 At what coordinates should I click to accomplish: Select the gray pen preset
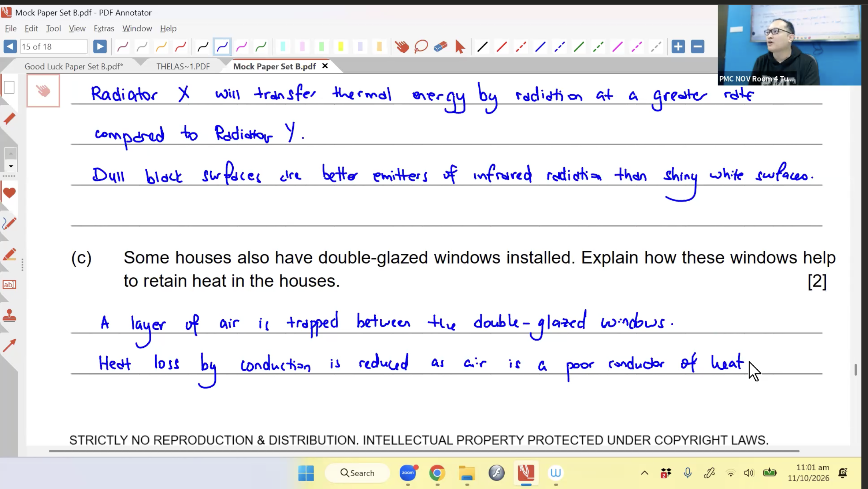pyautogui.click(x=142, y=46)
